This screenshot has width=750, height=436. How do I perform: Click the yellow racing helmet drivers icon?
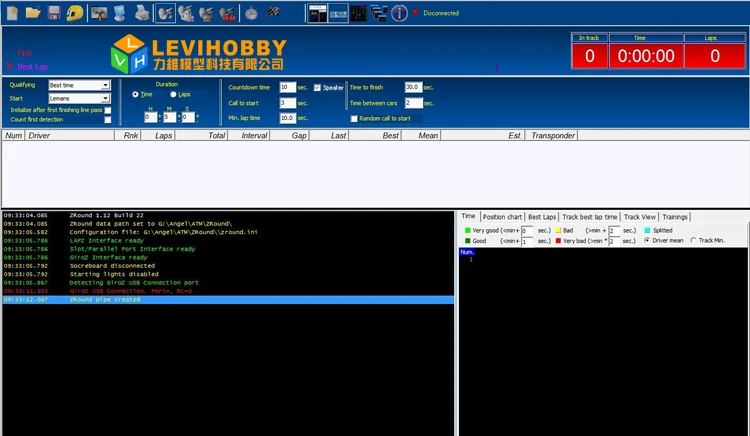pyautogui.click(x=75, y=13)
